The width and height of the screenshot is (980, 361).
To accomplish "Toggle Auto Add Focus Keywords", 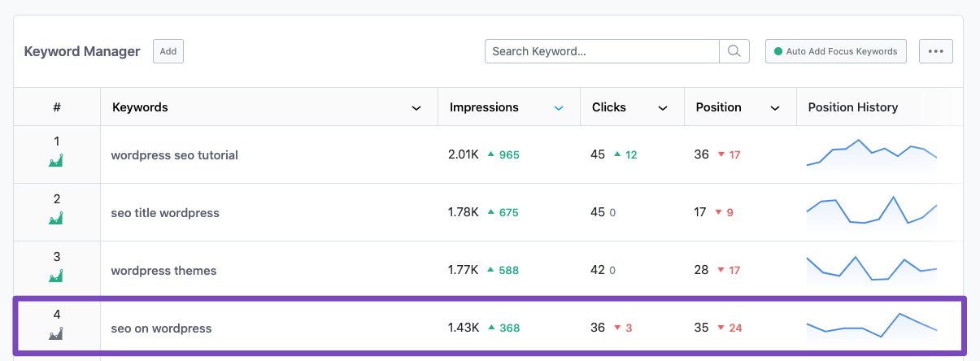I will coord(836,51).
